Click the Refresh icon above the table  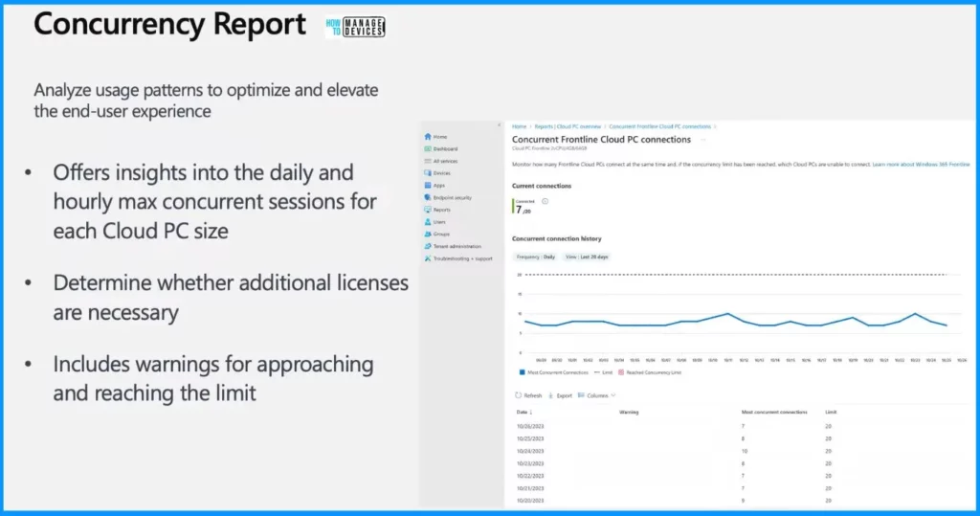[x=518, y=395]
